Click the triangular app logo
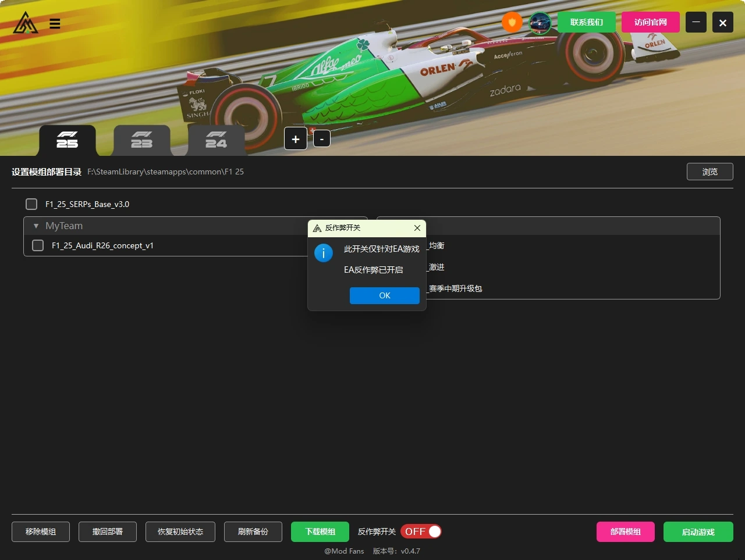Screen dimensions: 745x560 tap(26, 23)
